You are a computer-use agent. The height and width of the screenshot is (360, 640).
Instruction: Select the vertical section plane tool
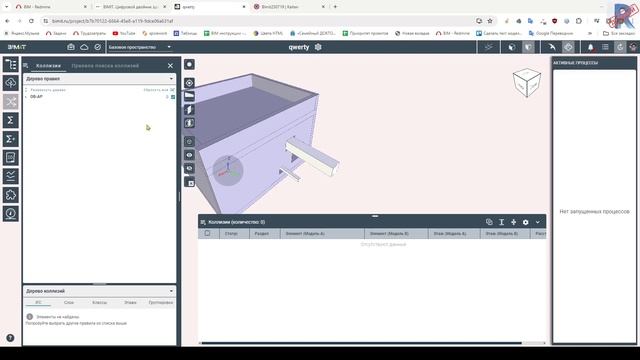point(189,109)
